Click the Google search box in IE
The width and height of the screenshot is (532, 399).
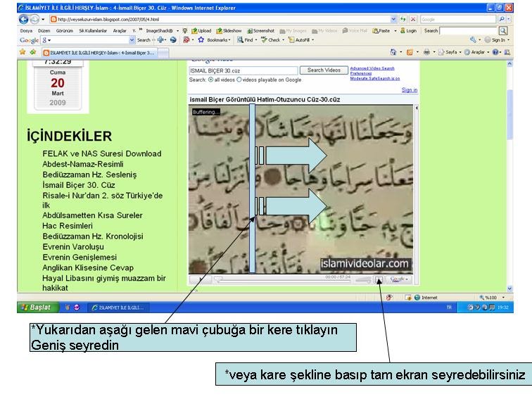458,19
